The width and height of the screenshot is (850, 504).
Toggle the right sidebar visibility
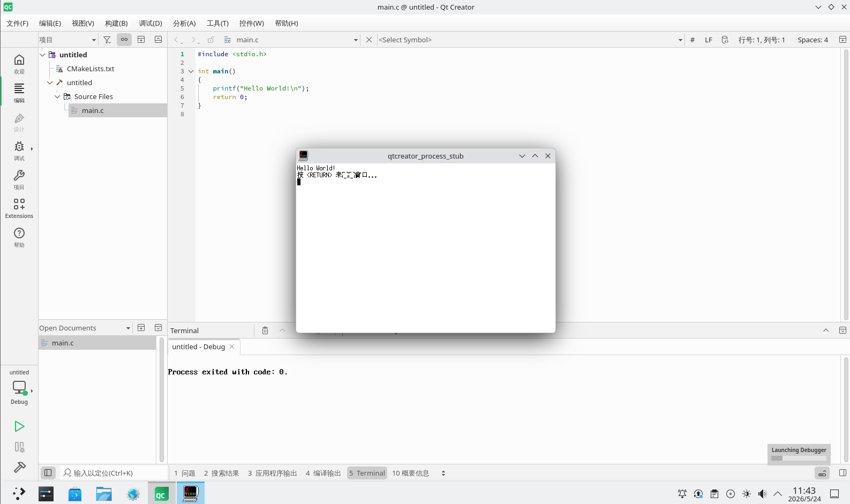[x=843, y=473]
